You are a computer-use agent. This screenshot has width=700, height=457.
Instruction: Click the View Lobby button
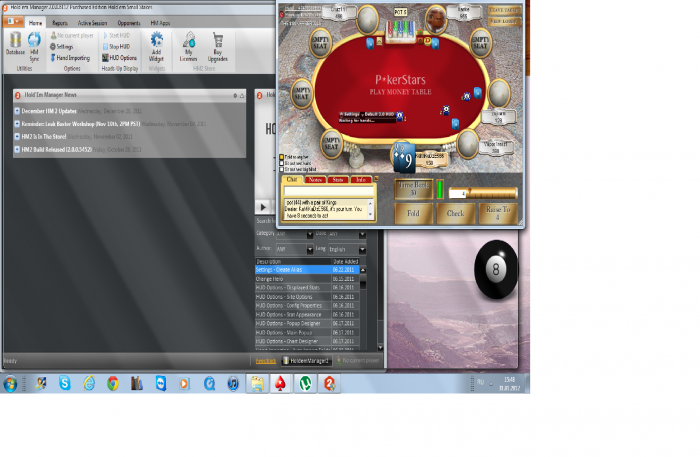pos(504,21)
